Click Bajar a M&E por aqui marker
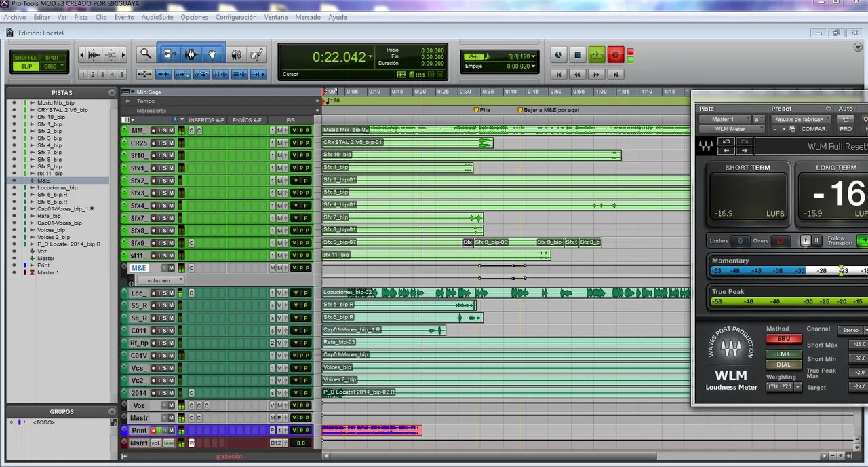This screenshot has width=868, height=467. (549, 110)
